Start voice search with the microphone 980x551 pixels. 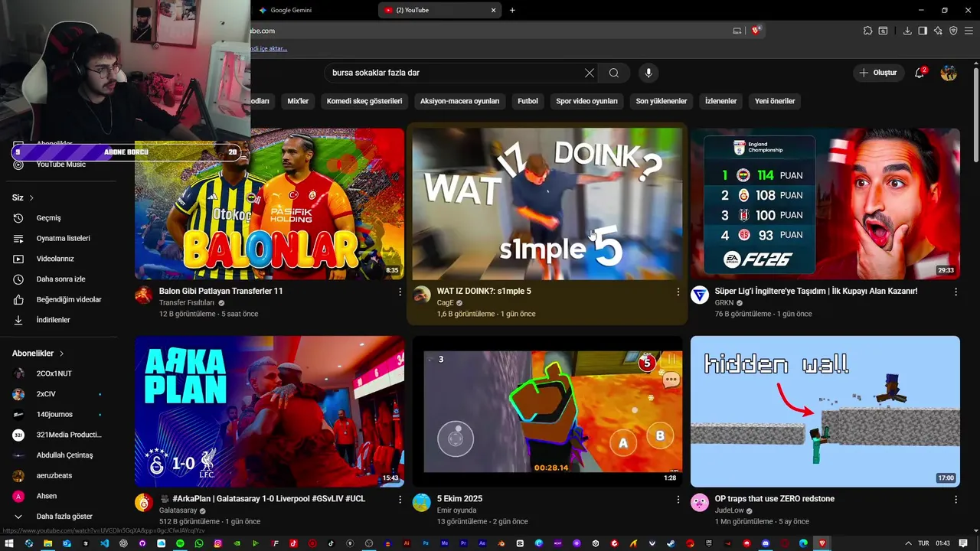coord(648,73)
